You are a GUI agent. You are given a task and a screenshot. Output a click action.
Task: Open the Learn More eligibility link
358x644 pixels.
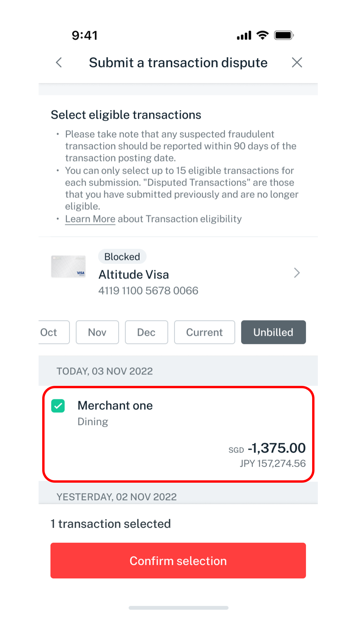click(90, 219)
